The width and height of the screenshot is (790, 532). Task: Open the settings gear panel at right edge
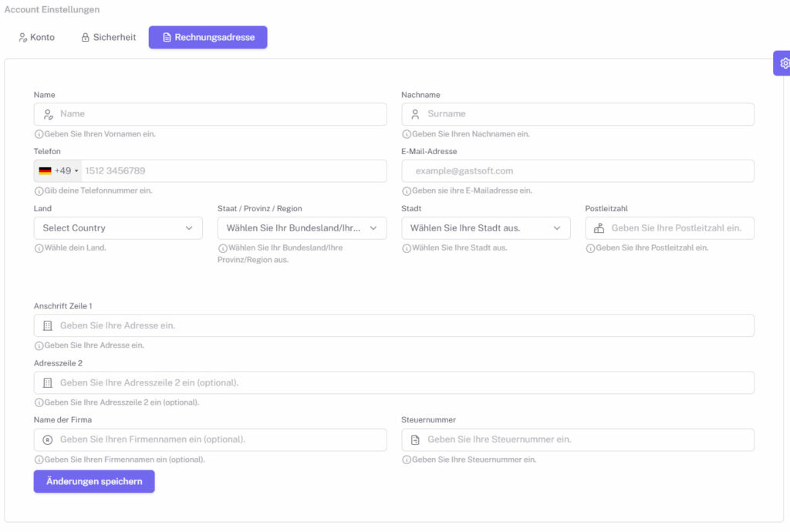(784, 63)
